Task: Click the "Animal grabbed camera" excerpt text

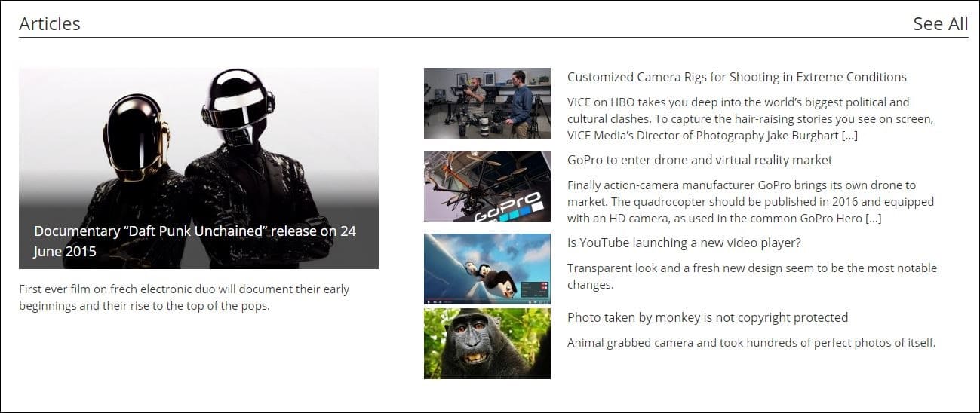Action: tap(751, 343)
